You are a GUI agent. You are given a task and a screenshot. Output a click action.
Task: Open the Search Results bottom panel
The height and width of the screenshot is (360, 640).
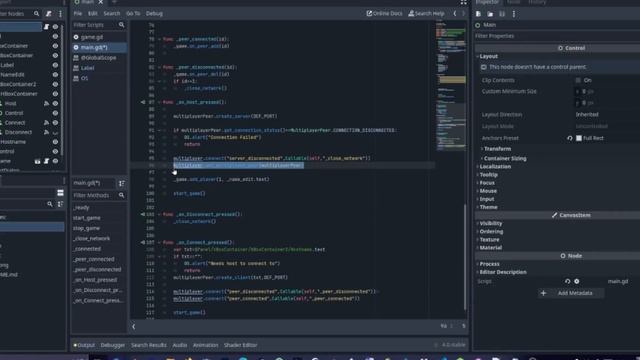point(149,345)
